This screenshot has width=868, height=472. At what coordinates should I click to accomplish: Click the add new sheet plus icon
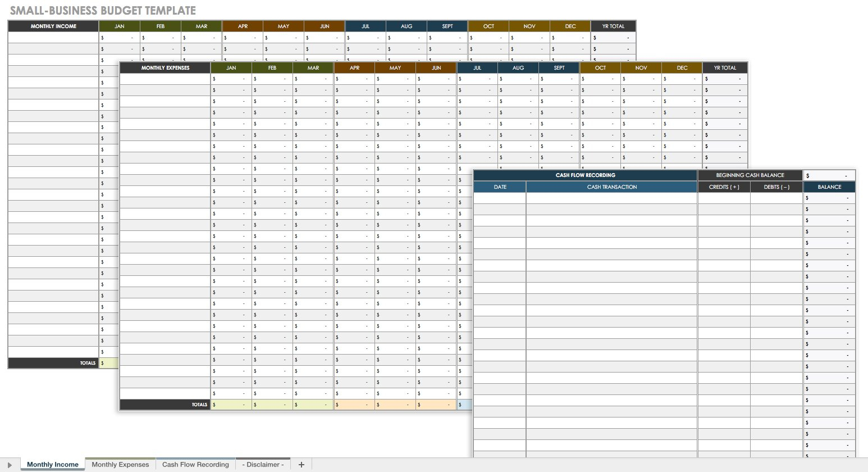[301, 464]
